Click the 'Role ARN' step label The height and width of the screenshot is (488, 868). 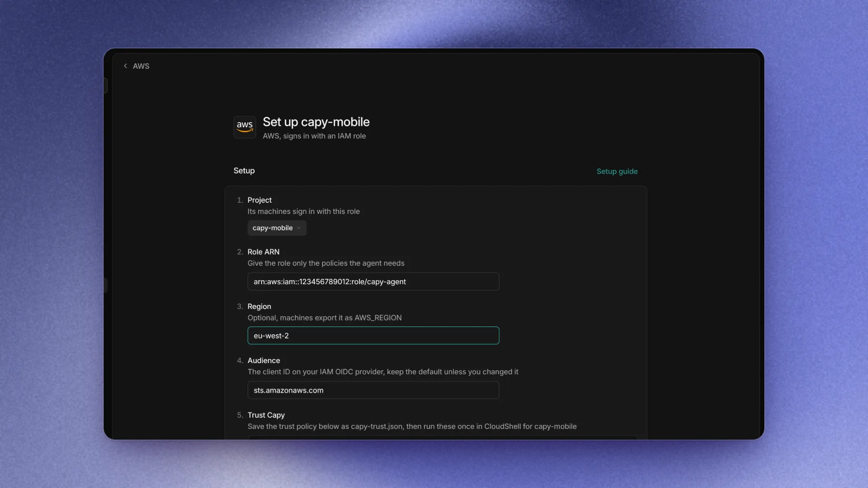[x=263, y=252]
